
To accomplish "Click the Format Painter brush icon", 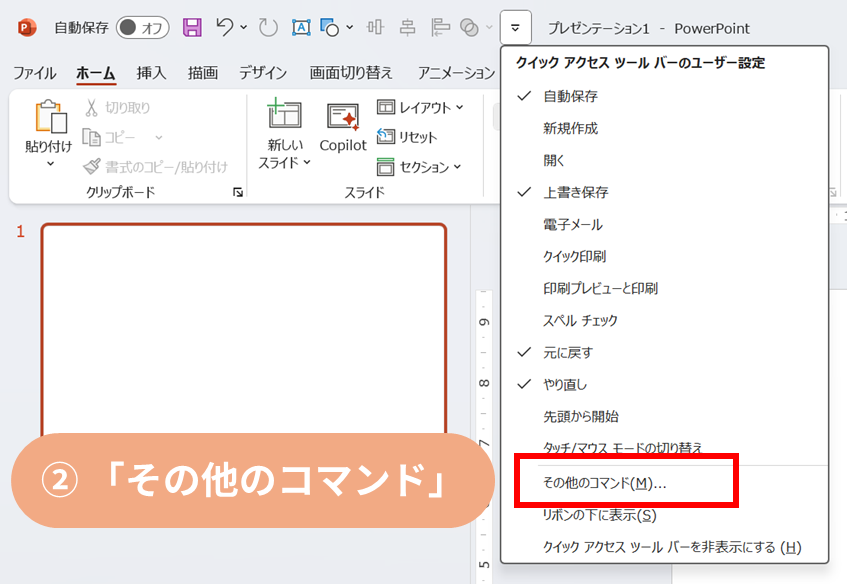I will [x=92, y=167].
